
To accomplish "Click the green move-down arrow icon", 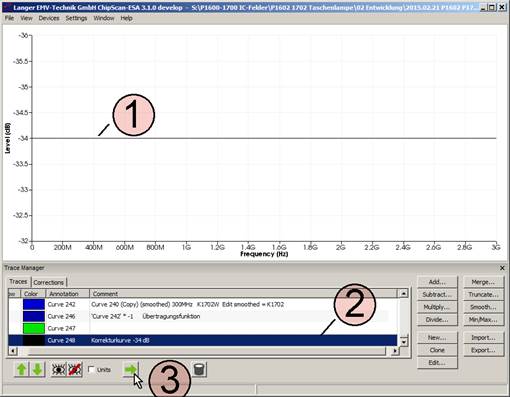I will 37,370.
